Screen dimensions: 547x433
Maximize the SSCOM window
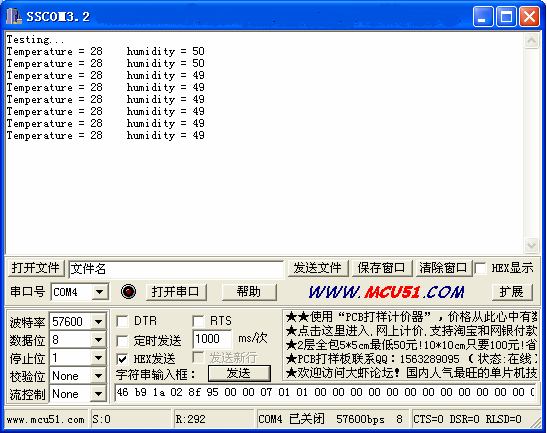coord(506,16)
